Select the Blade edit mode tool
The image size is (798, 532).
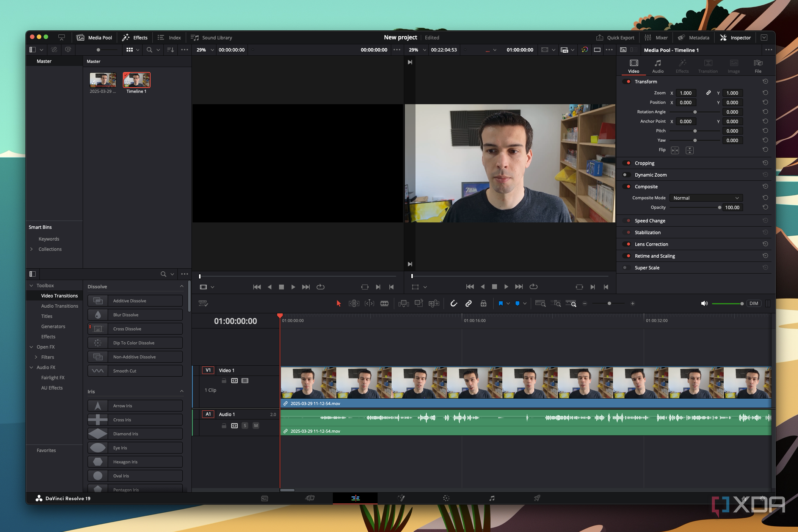point(384,304)
